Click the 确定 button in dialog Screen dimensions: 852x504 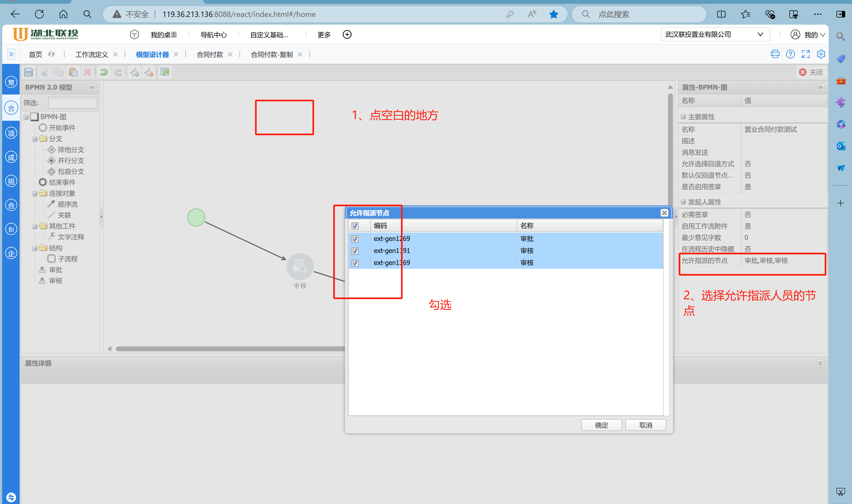pos(601,425)
